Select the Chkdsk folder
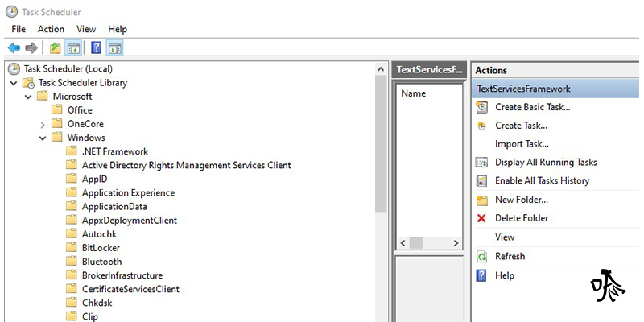 coord(97,303)
